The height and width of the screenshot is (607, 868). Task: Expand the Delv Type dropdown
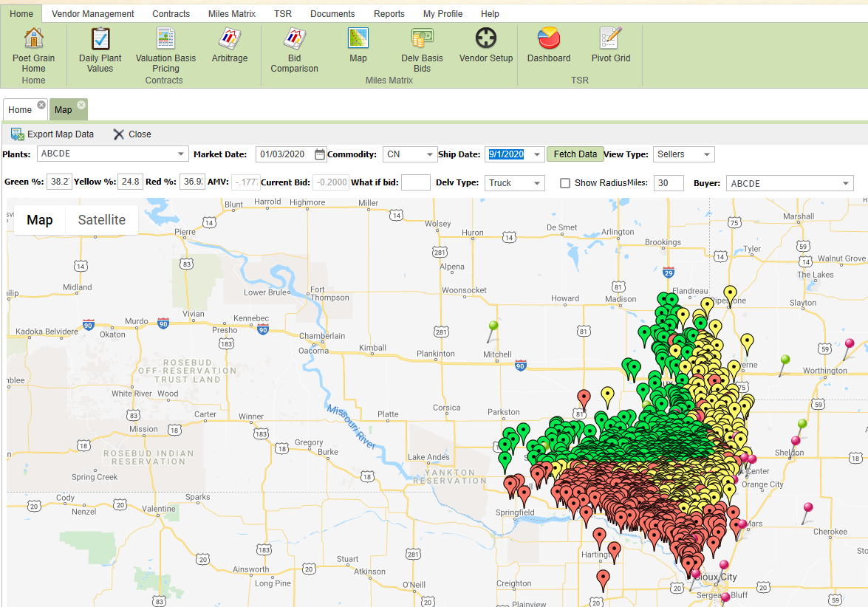pos(536,183)
